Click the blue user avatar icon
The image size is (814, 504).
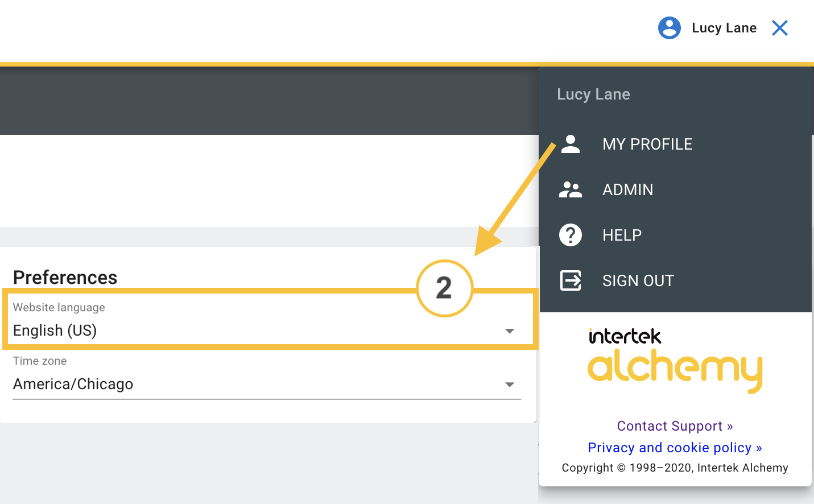click(x=669, y=28)
